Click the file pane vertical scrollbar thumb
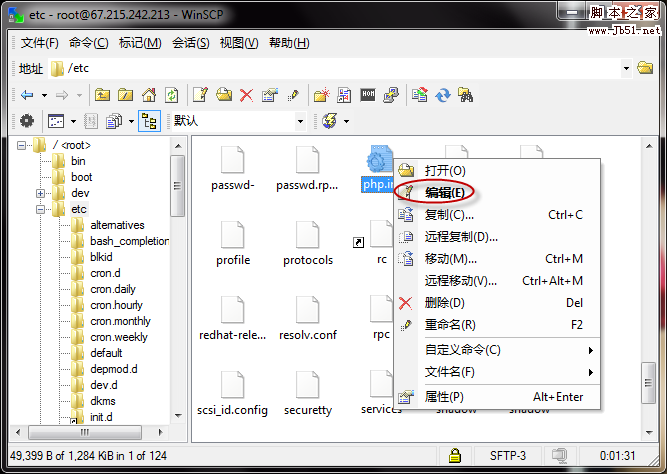 pyautogui.click(x=648, y=383)
